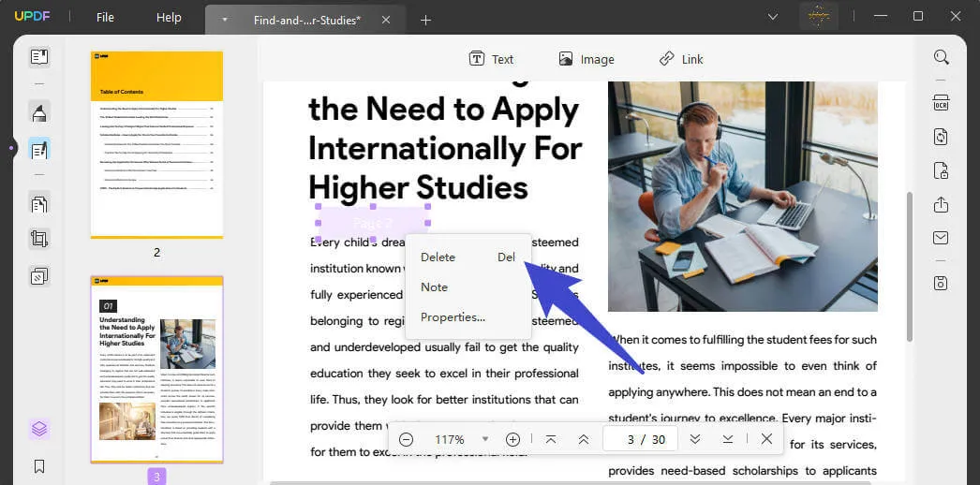The width and height of the screenshot is (980, 485).
Task: Open the tab list dropdown arrow
Action: click(225, 20)
